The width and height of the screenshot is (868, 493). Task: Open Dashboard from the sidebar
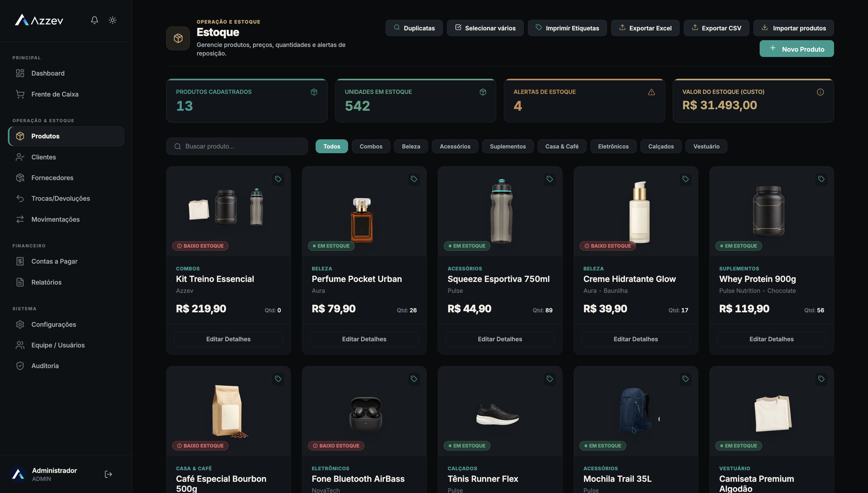click(66, 73)
